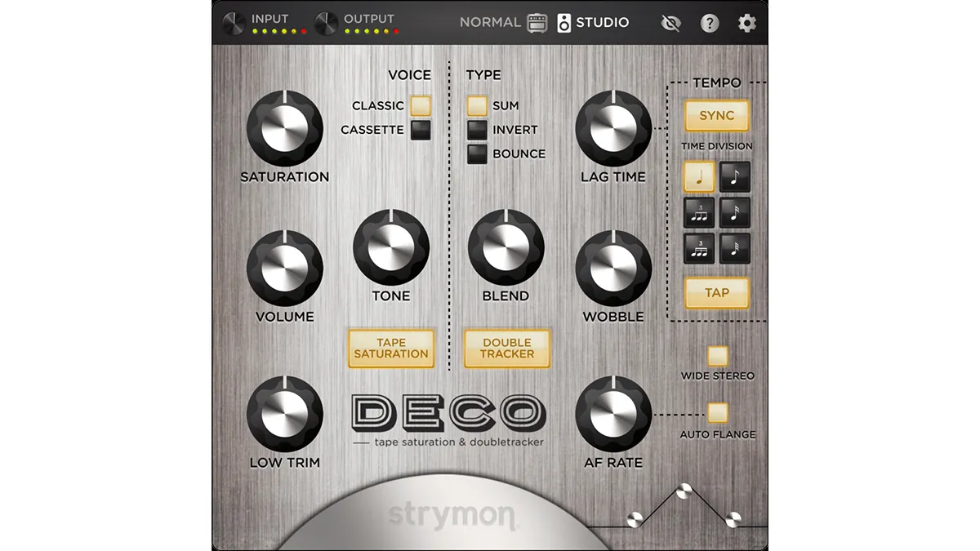Select the sixteenth note time division
Image resolution: width=980 pixels, height=551 pixels.
point(735,212)
